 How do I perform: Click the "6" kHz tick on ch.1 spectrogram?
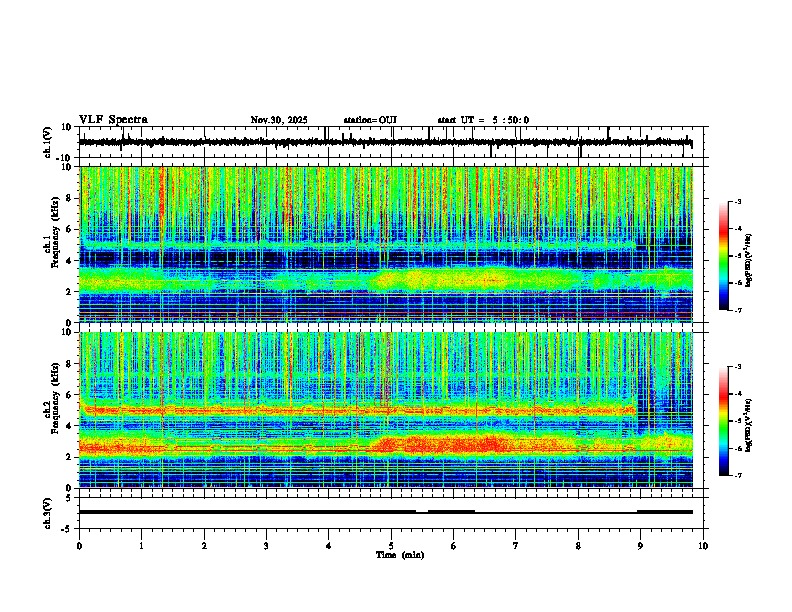[70, 229]
